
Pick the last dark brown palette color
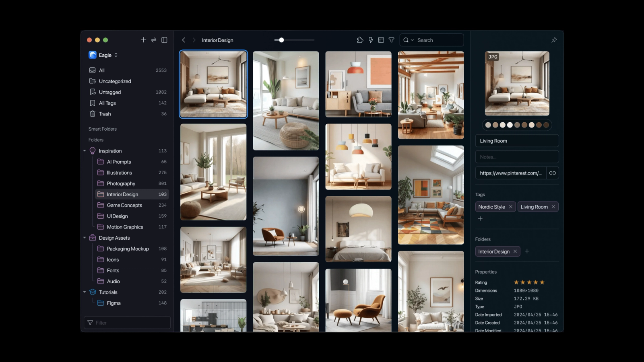coord(546,125)
